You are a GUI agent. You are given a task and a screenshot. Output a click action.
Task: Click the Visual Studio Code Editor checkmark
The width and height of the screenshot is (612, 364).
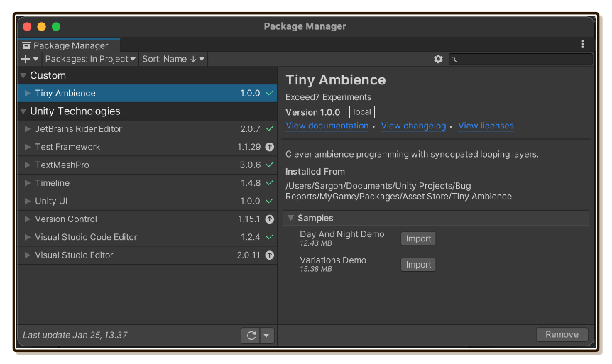pyautogui.click(x=269, y=236)
